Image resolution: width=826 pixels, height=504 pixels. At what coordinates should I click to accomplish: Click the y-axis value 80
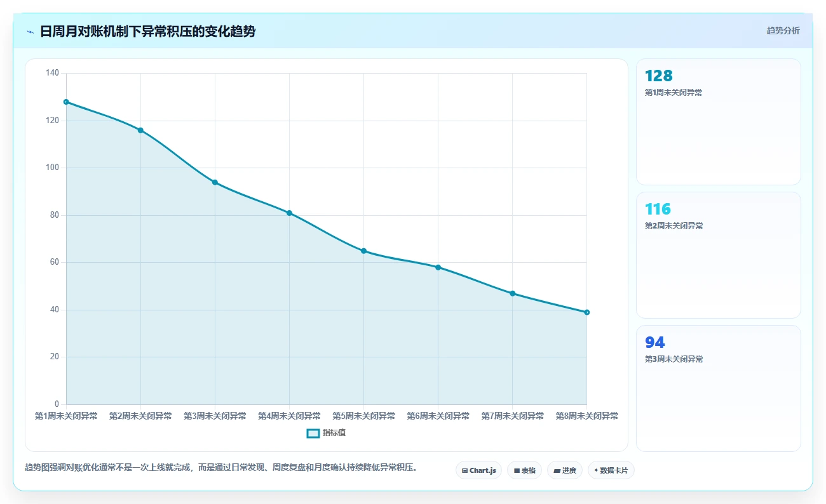(x=55, y=215)
